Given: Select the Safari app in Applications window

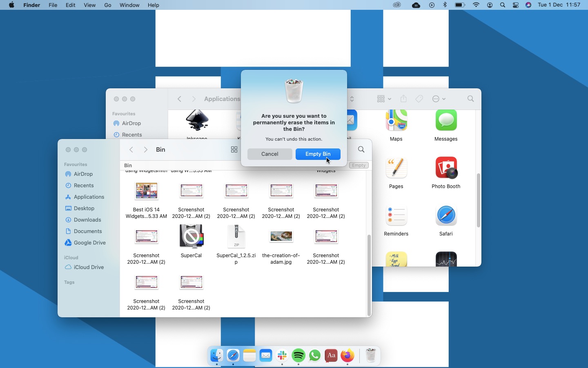Looking at the screenshot, I should (446, 215).
